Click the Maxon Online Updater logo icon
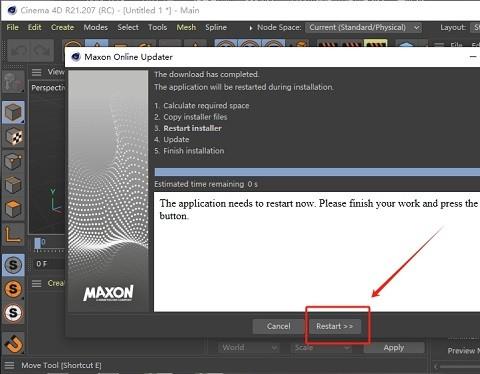480x374 pixels. coord(76,57)
